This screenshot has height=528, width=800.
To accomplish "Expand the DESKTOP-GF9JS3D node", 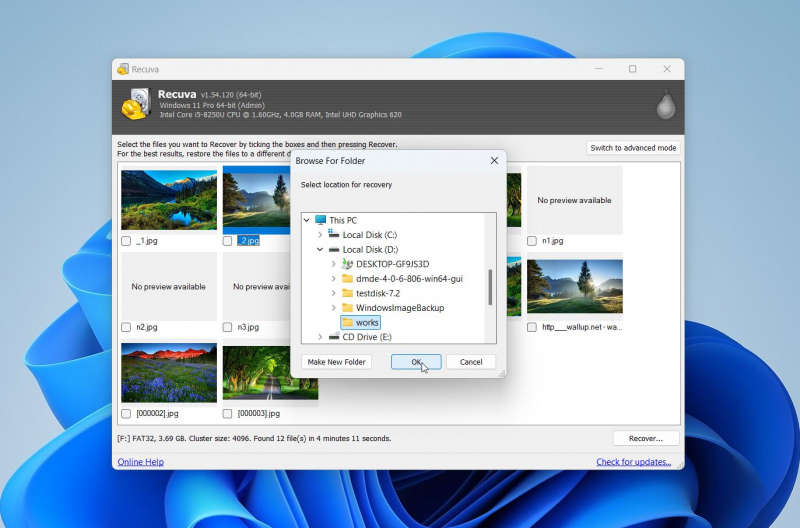I will coord(333,264).
